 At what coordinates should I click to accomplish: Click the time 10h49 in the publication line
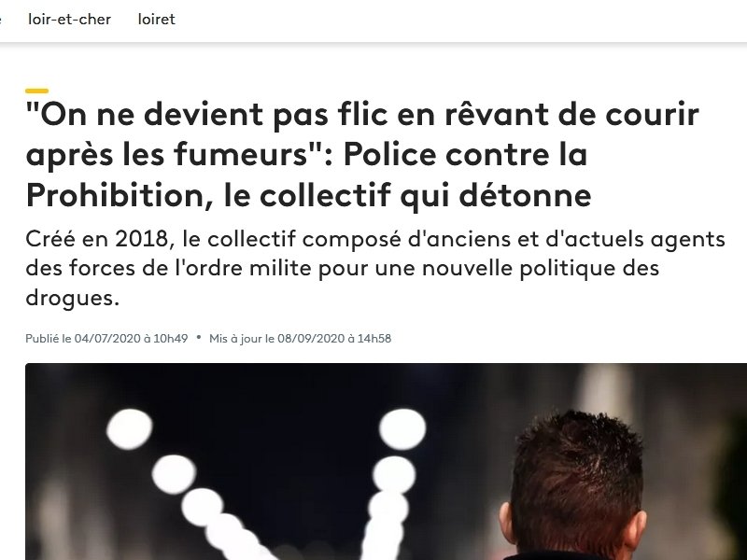[171, 339]
